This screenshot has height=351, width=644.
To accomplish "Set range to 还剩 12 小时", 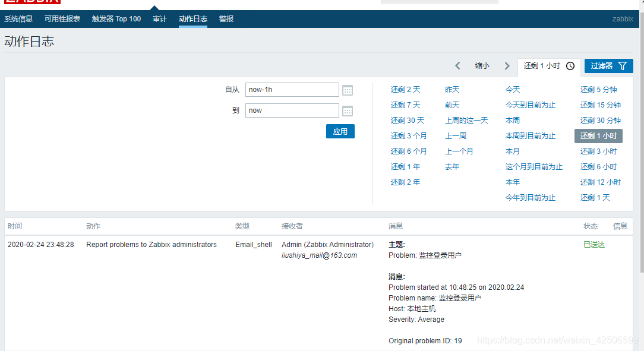I will pos(601,182).
